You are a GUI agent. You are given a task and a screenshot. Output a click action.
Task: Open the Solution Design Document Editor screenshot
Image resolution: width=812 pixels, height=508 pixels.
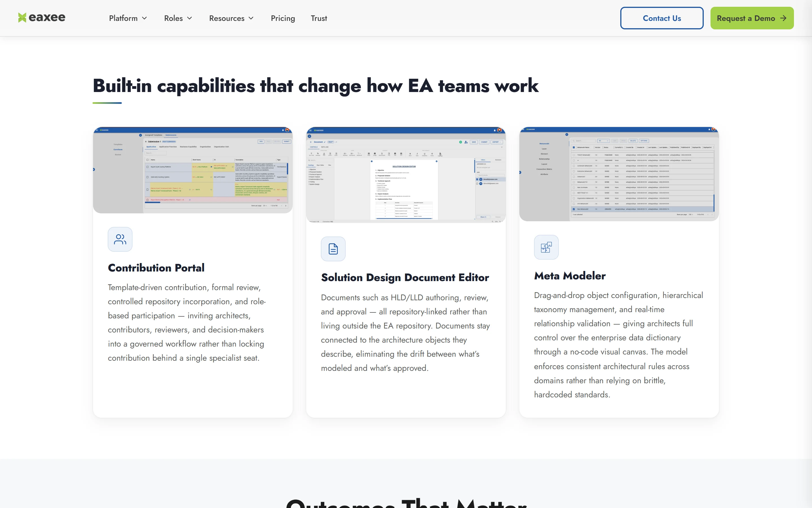point(406,175)
